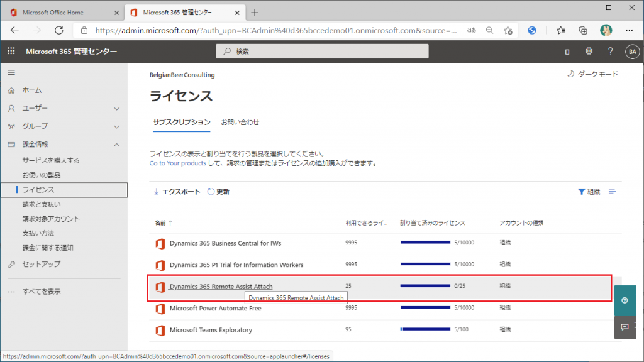
Task: Click the Business Central license usage bar
Action: pos(425,243)
